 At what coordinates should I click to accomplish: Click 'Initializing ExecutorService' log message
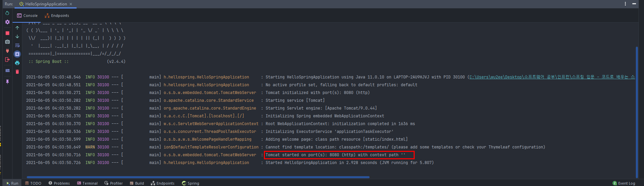pyautogui.click(x=330, y=132)
